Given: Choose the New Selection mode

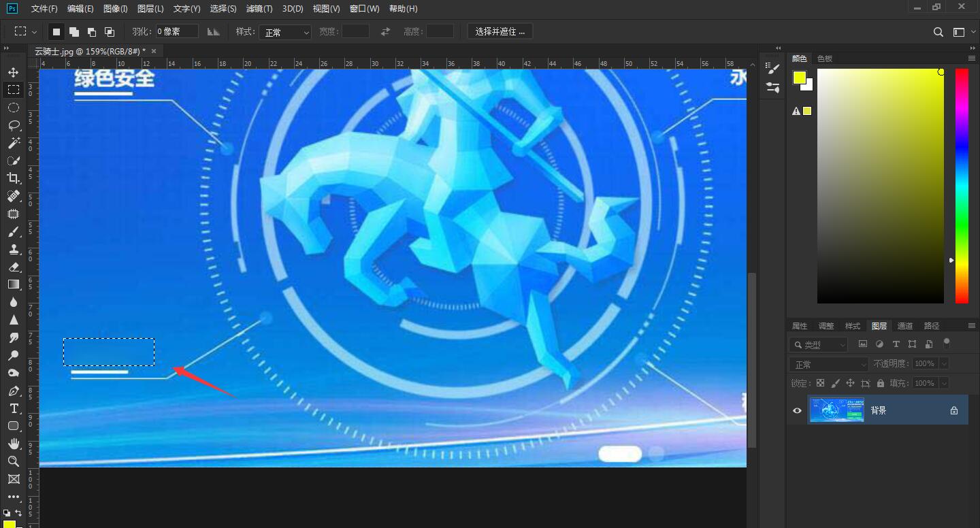Looking at the screenshot, I should pyautogui.click(x=56, y=32).
